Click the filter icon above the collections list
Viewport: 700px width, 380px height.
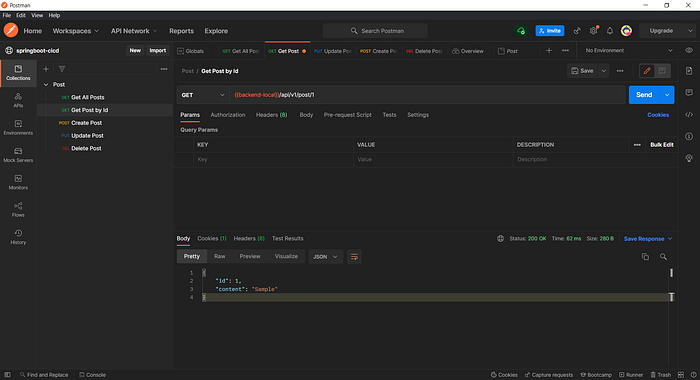point(62,69)
